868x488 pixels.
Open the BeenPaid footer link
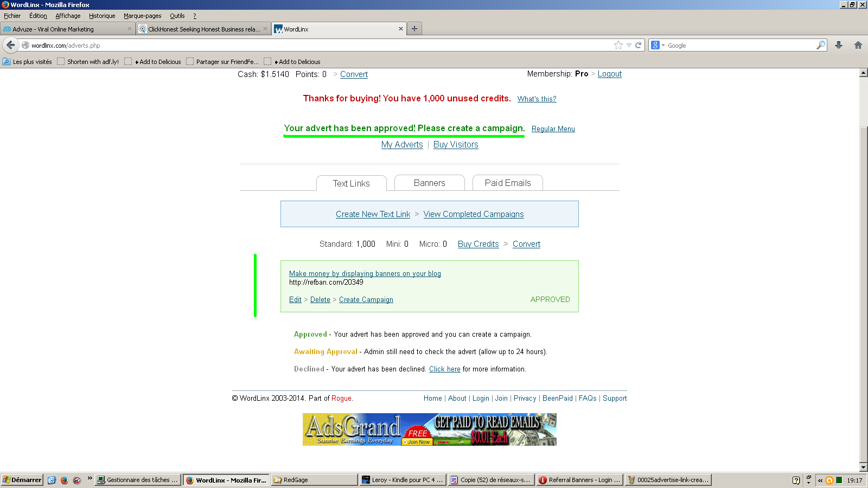click(558, 398)
